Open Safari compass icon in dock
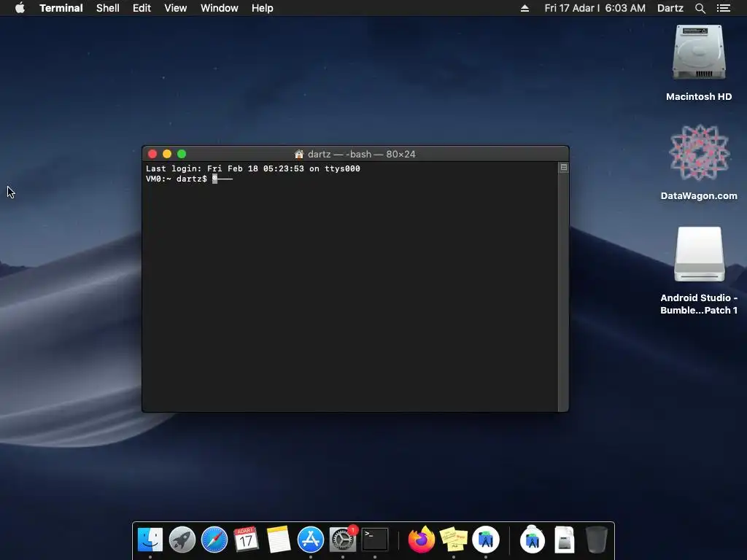 pyautogui.click(x=214, y=540)
